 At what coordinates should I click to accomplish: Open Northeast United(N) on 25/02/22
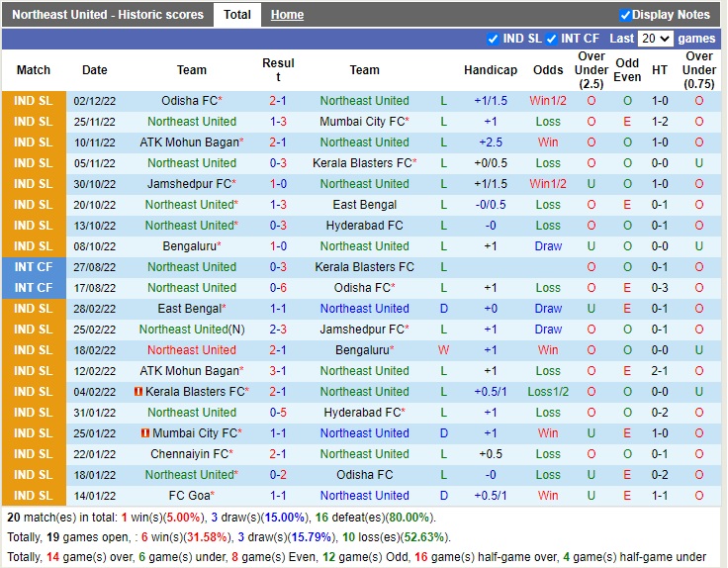[x=191, y=330]
